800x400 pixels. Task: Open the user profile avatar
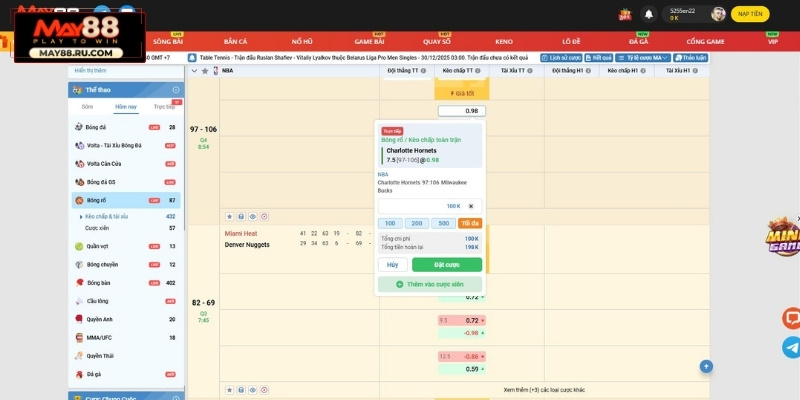pos(717,14)
